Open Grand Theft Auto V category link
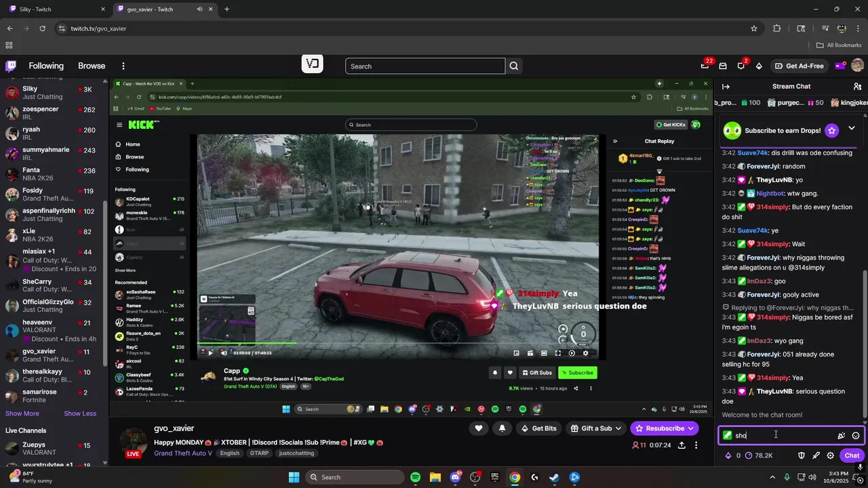The width and height of the screenshot is (868, 488). point(183,453)
